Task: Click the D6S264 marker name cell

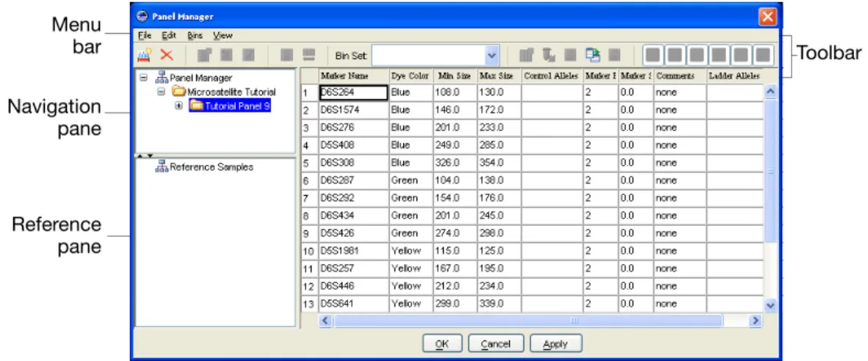Action: pyautogui.click(x=354, y=92)
